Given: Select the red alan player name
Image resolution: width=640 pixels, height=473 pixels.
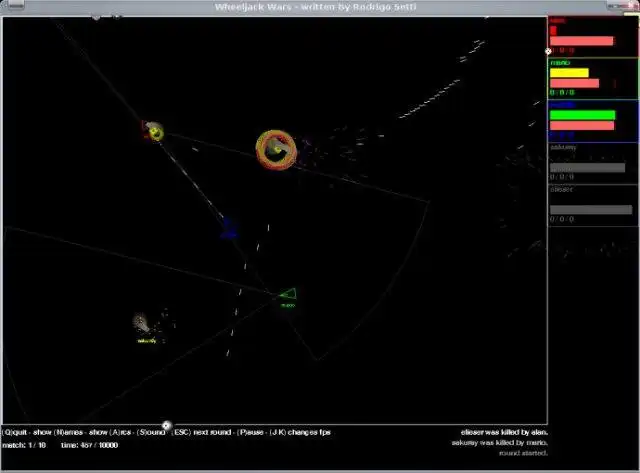Looking at the screenshot, I should tap(557, 21).
